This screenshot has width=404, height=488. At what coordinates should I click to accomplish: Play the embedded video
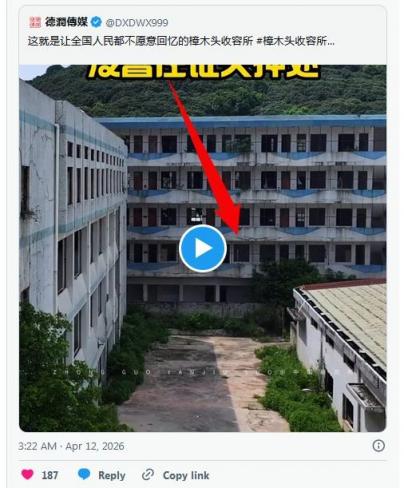(203, 248)
